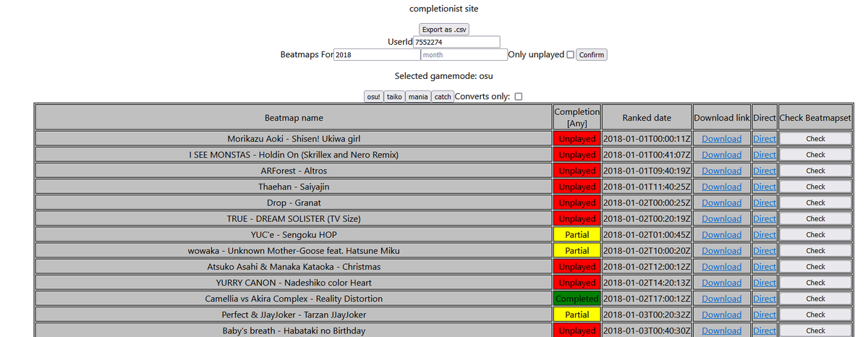Click the Export as .csv button
The width and height of the screenshot is (868, 337).
pyautogui.click(x=444, y=30)
